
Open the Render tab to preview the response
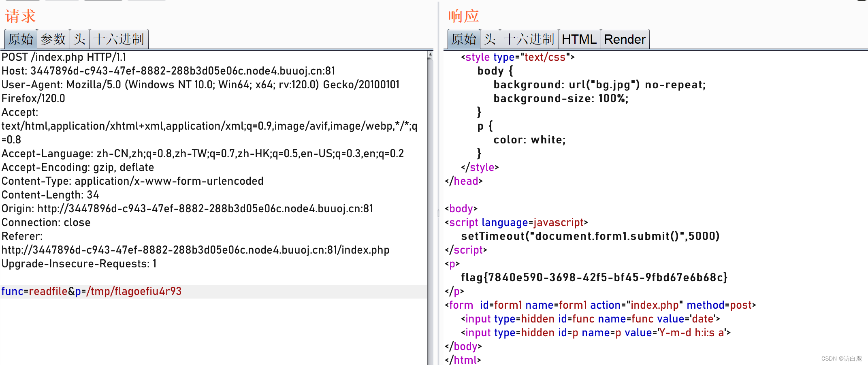(625, 39)
